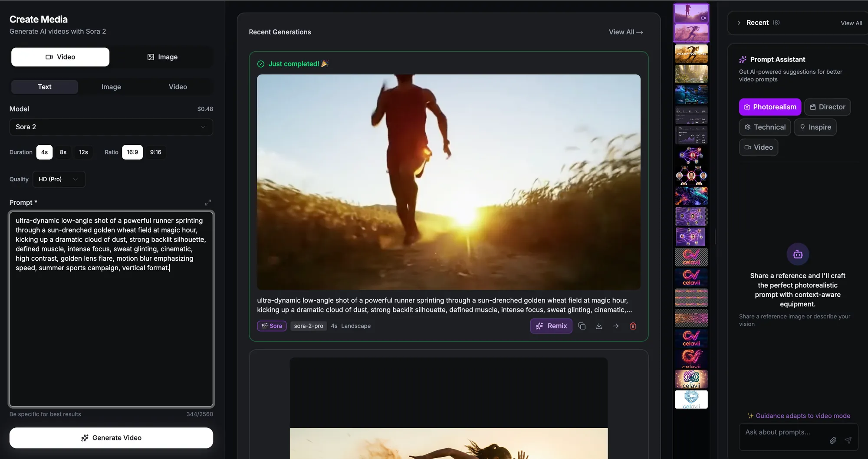The width and height of the screenshot is (868, 459).
Task: Open View All recent generations
Action: click(x=625, y=32)
